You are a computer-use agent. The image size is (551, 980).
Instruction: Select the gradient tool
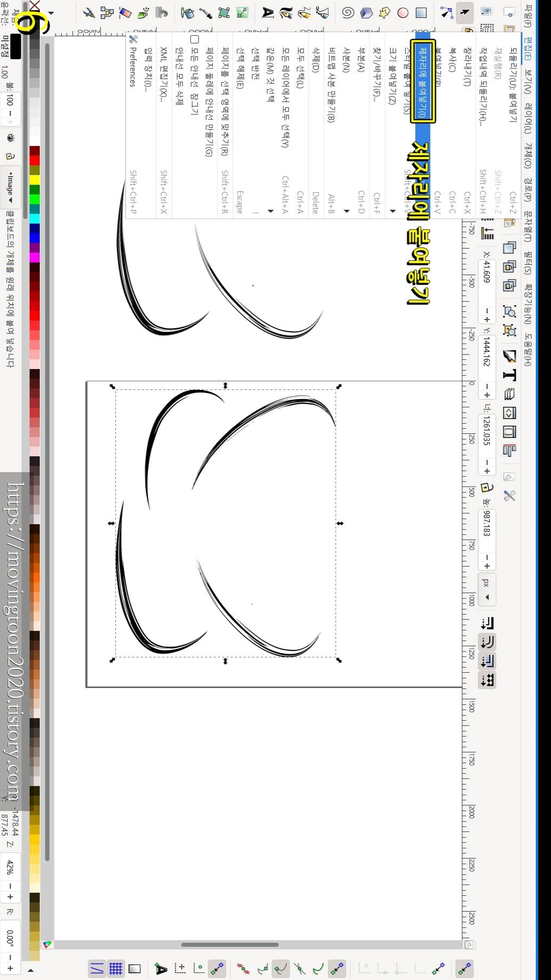[242, 13]
